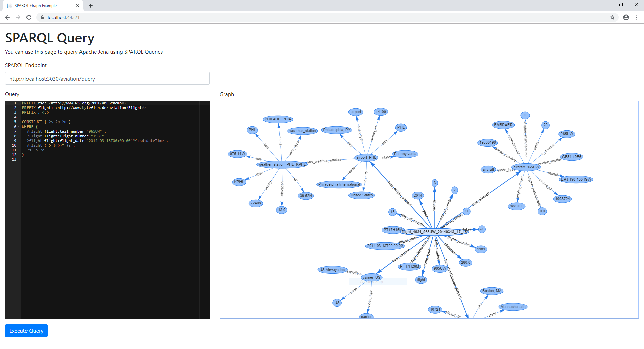
Task: Open the Chrome profile account icon
Action: point(626,17)
